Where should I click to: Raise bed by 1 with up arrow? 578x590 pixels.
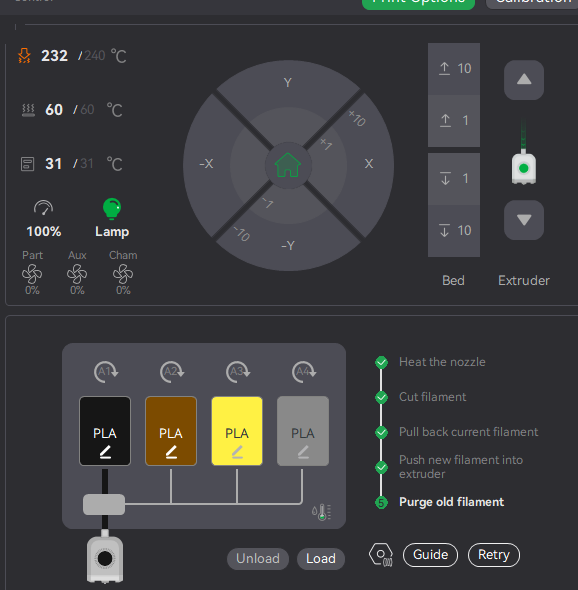(454, 121)
